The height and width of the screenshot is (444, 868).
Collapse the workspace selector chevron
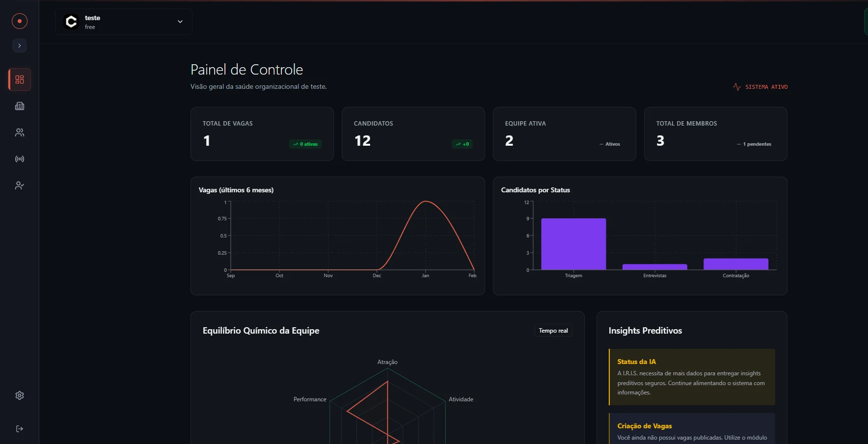(180, 22)
